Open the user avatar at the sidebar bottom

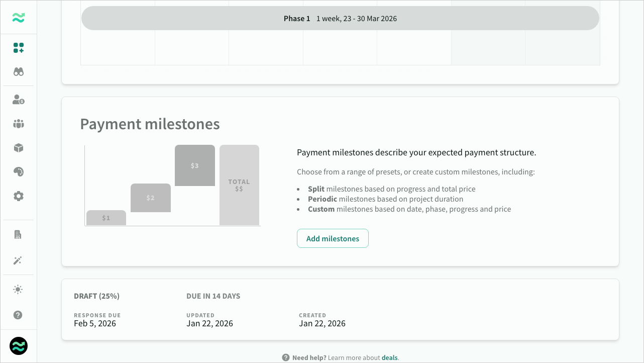pyautogui.click(x=18, y=346)
